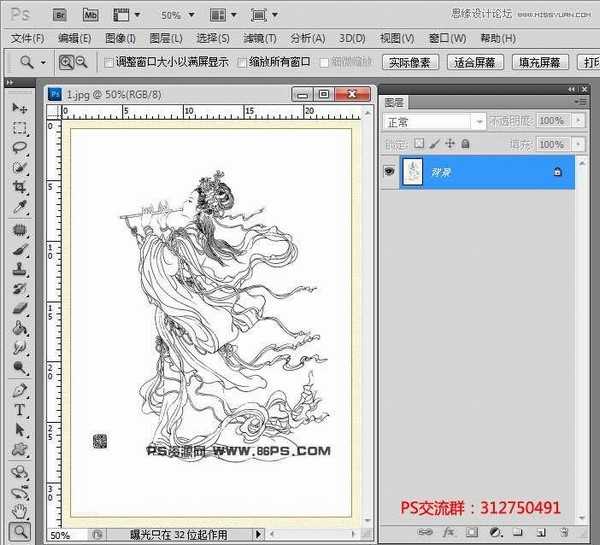
Task: Open the 滤镜(T) menu
Action: tap(260, 38)
